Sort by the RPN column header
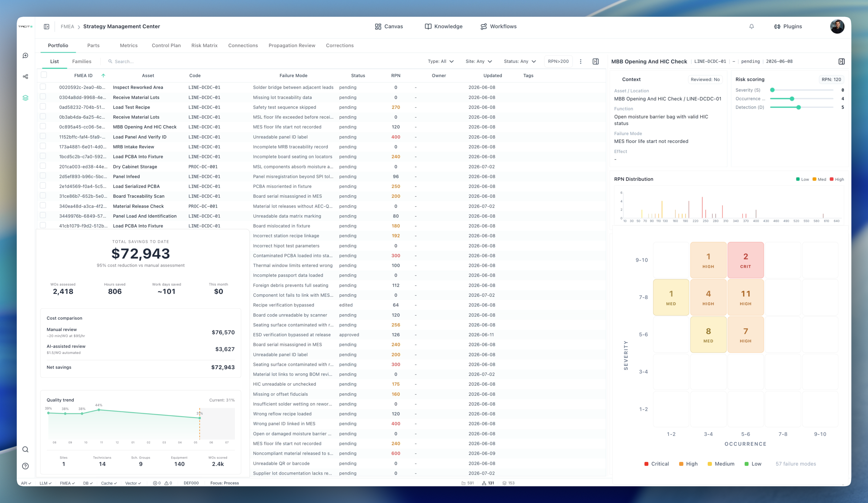The width and height of the screenshot is (868, 503). tap(396, 75)
